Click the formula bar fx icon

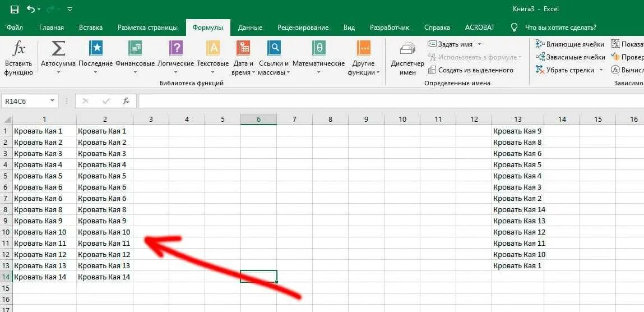126,101
